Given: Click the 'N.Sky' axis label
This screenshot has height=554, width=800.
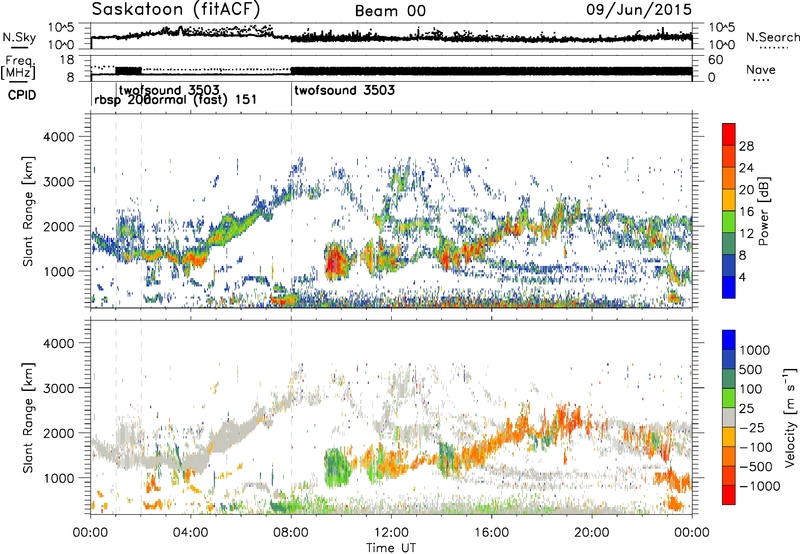Looking at the screenshot, I should pos(19,37).
